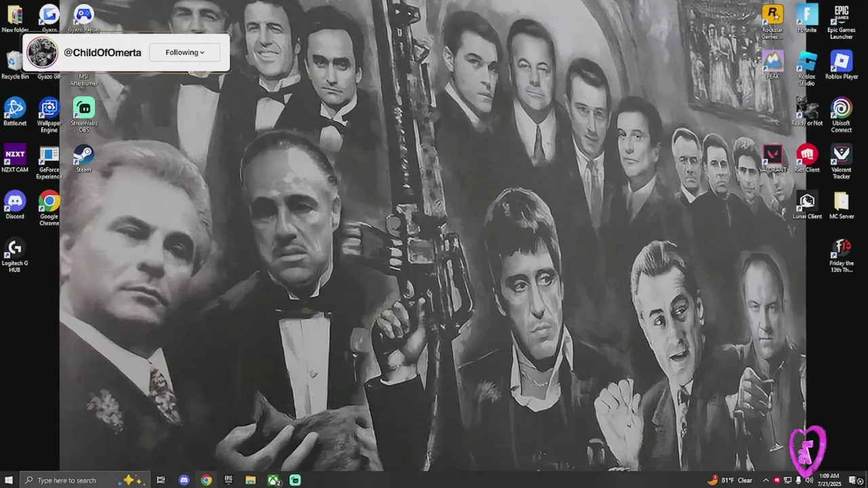Switch to Chrome on the taskbar
This screenshot has height=488, width=868.
tap(206, 480)
